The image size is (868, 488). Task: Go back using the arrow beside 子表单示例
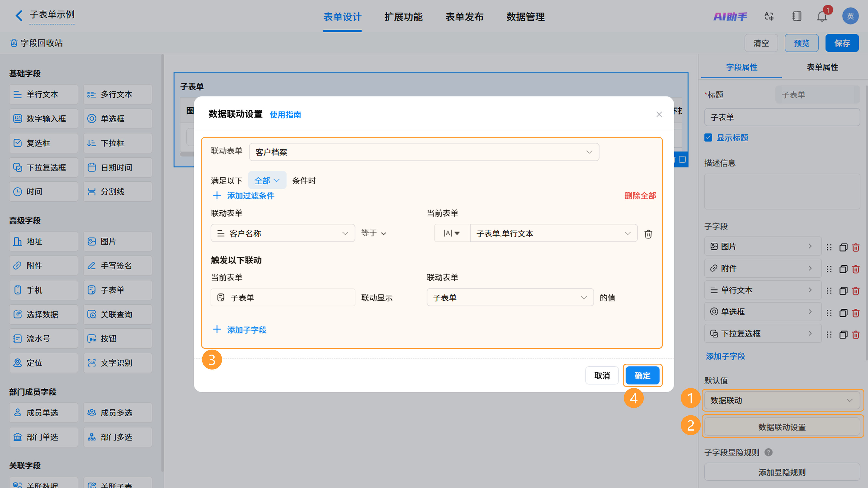pos(19,15)
